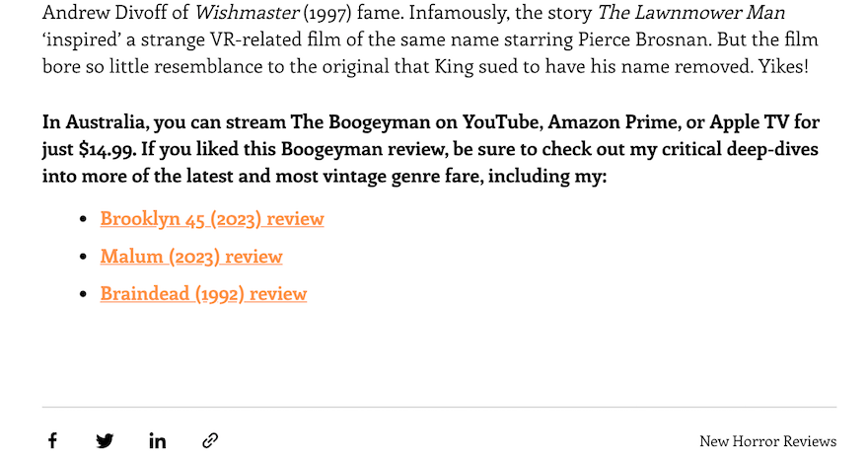Open the Braindead (1992) review link

click(x=203, y=293)
